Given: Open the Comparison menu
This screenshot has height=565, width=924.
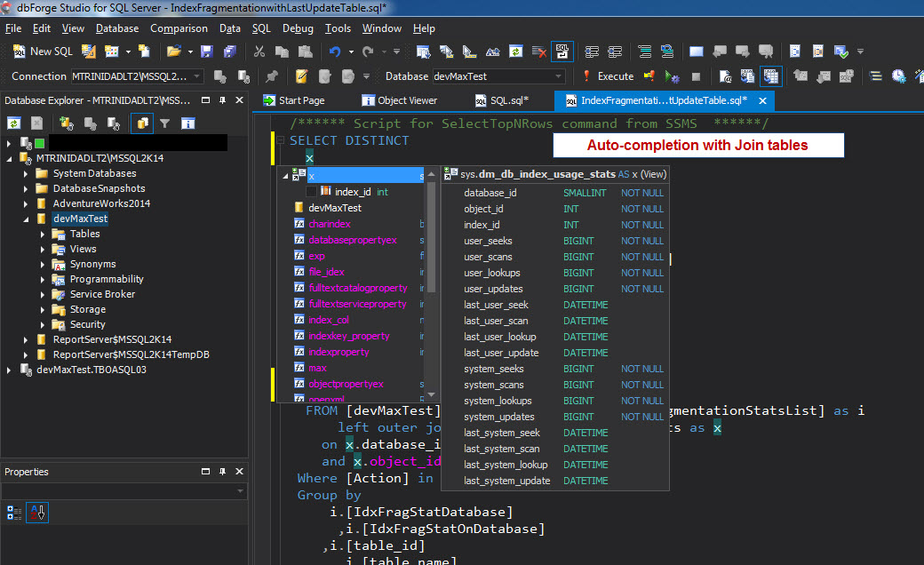Looking at the screenshot, I should pyautogui.click(x=179, y=28).
